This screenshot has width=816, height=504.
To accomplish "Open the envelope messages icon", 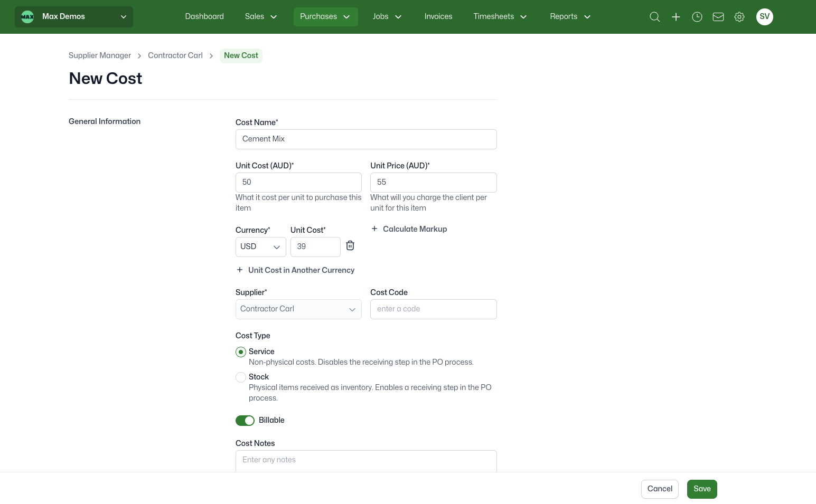I will [718, 17].
